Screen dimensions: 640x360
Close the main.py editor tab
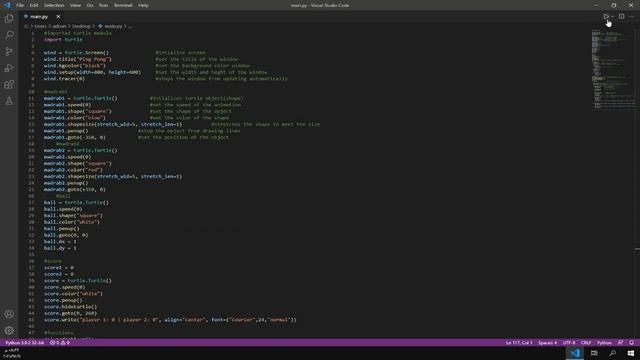(58, 16)
